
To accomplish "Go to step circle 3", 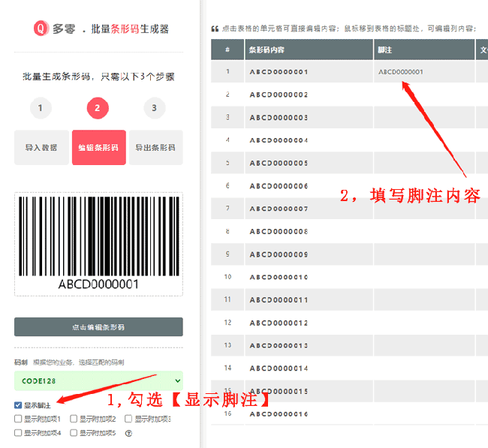I will 155,108.
